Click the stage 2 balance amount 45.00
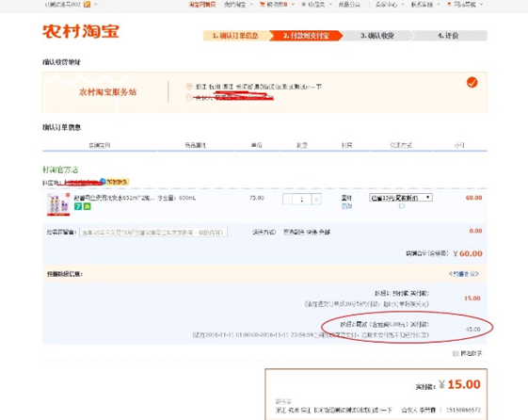The width and height of the screenshot is (528, 420). coord(472,329)
